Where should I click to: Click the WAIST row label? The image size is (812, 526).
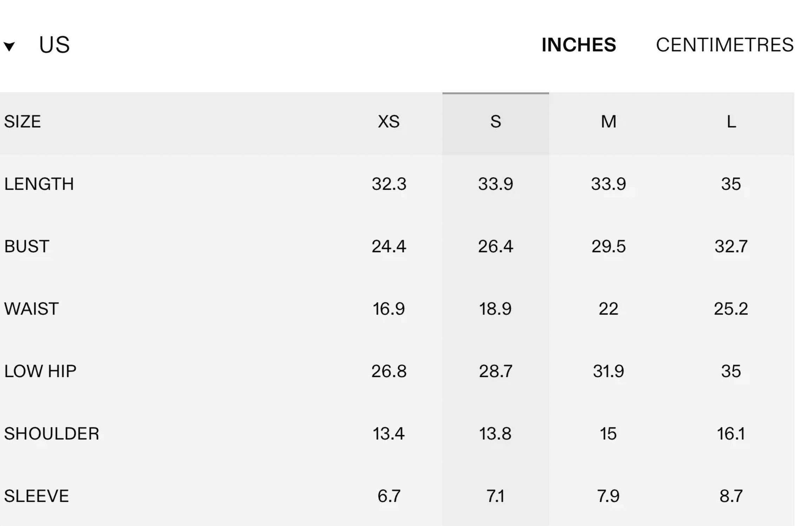point(31,309)
